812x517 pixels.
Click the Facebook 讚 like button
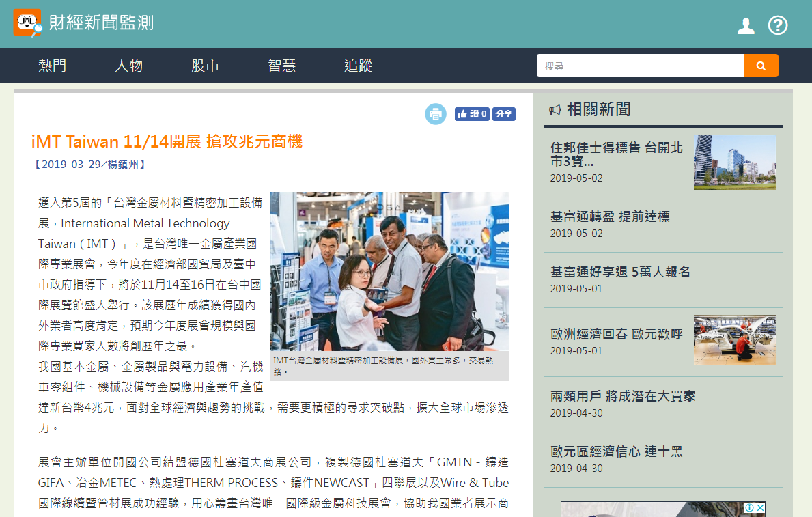[x=472, y=114]
